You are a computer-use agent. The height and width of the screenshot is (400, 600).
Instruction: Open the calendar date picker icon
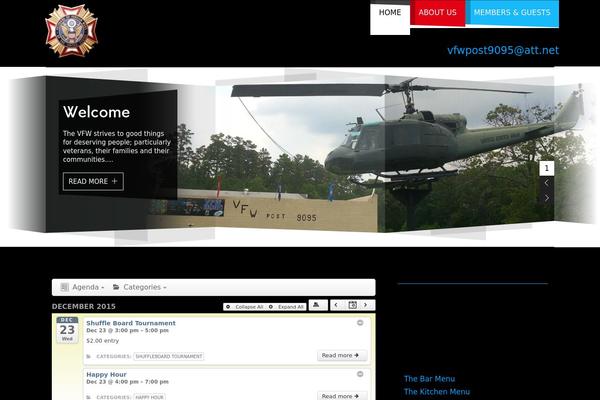(352, 305)
